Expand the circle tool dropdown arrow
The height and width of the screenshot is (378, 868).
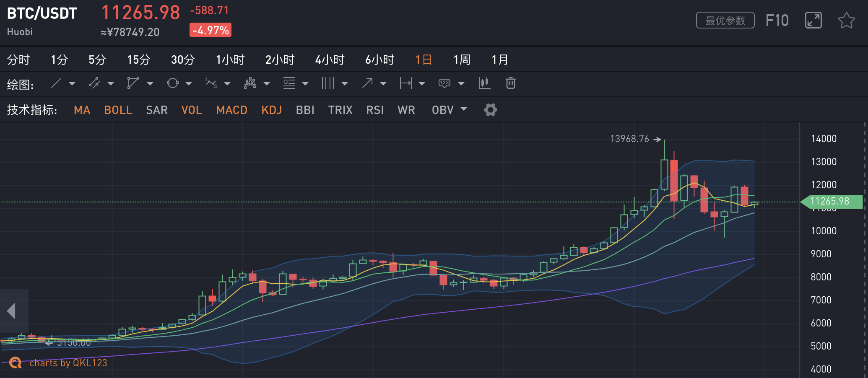pos(189,84)
